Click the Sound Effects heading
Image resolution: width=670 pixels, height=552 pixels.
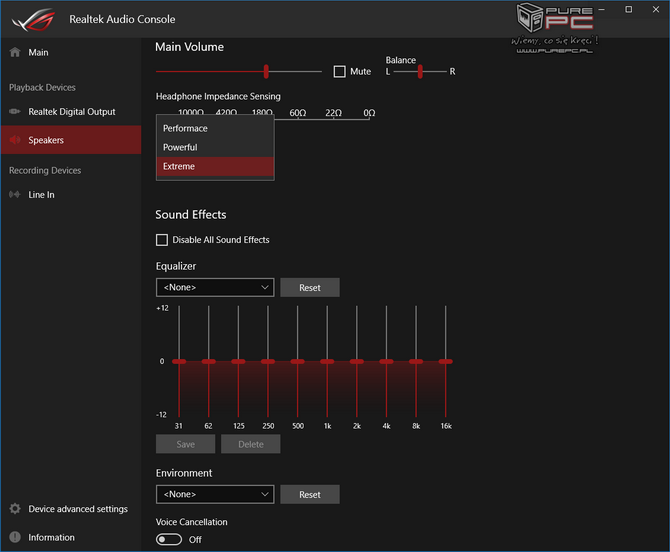click(191, 214)
